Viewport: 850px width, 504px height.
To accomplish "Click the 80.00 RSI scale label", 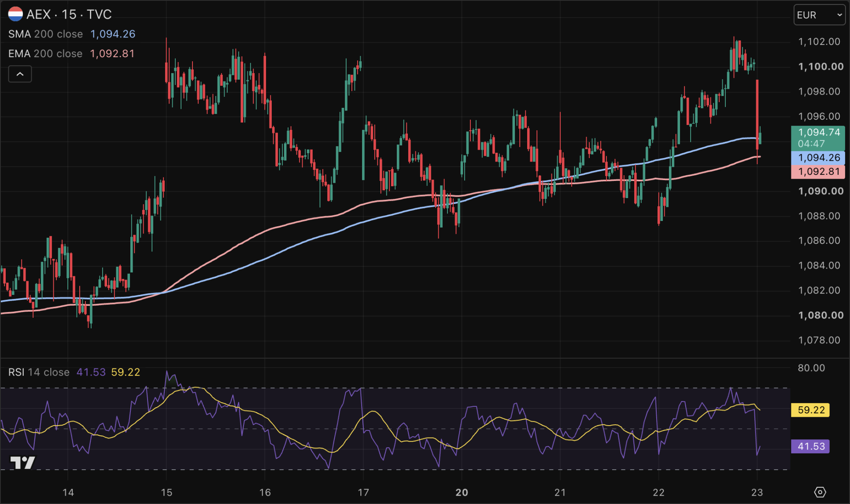I will coord(811,368).
